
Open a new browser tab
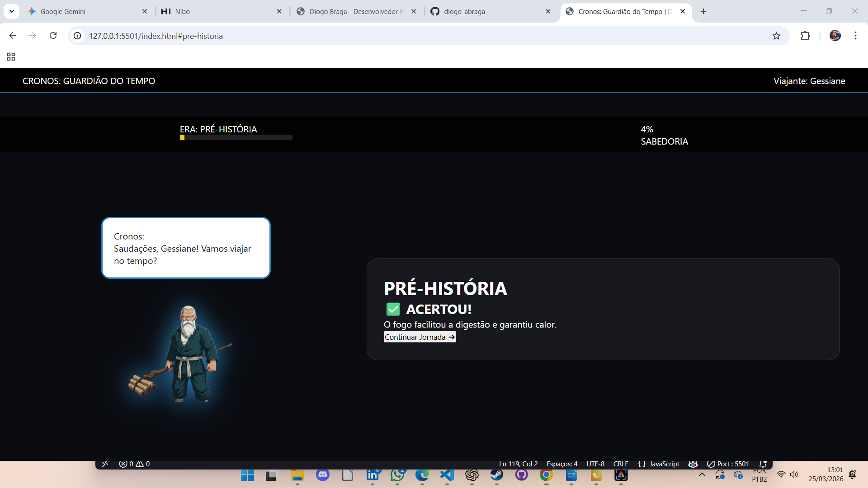[x=703, y=11]
